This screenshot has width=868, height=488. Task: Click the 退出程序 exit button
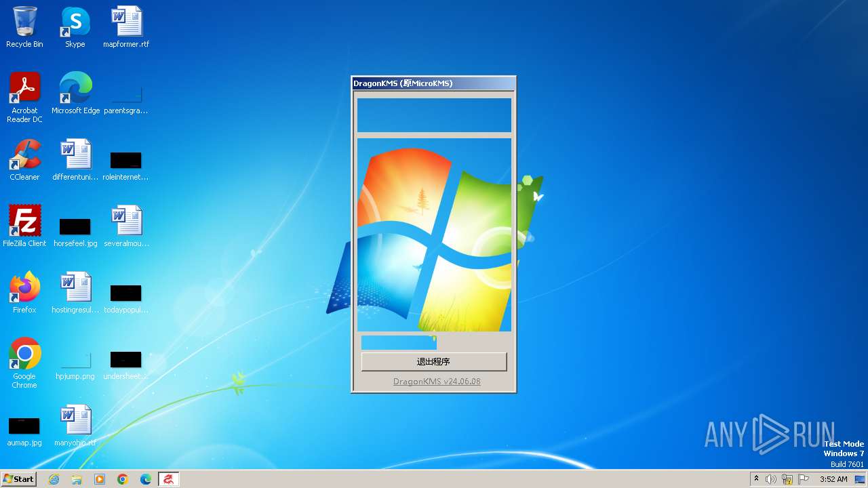pyautogui.click(x=434, y=362)
